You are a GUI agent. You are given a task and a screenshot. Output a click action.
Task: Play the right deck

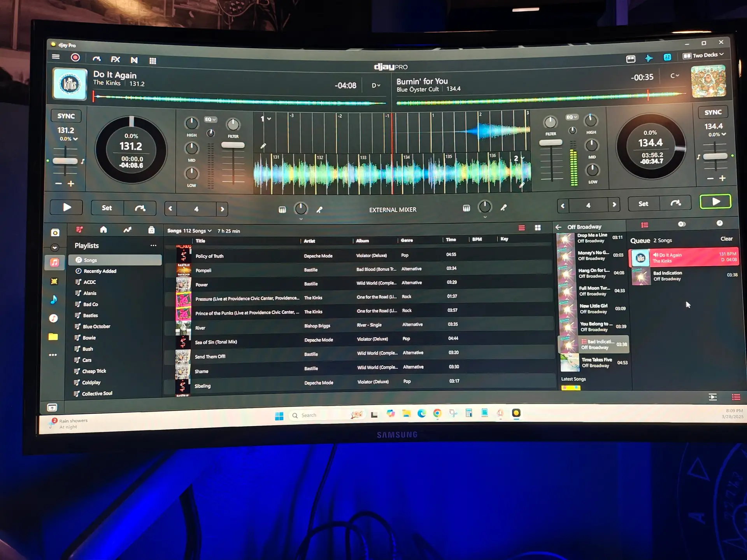(x=715, y=201)
